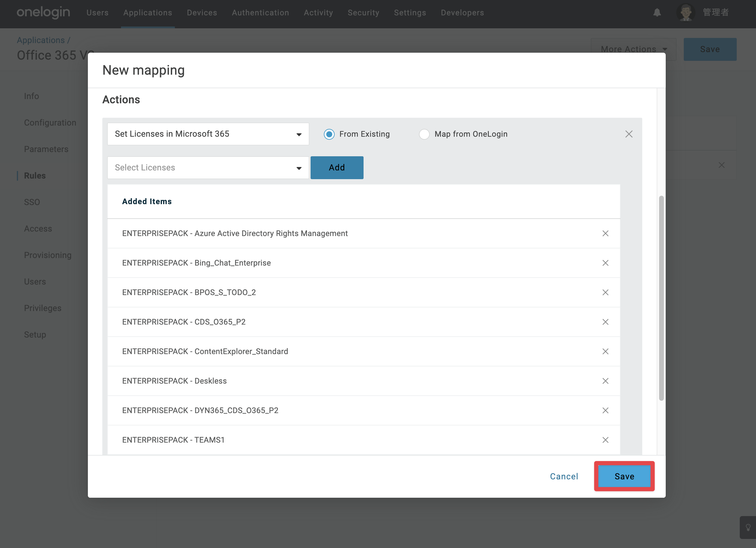Open the Users top menu
The image size is (756, 548).
click(x=98, y=13)
